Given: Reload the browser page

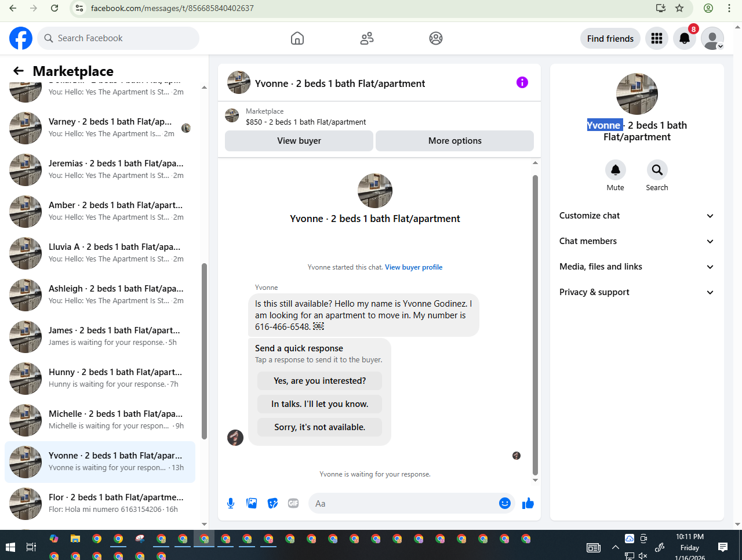Looking at the screenshot, I should point(54,8).
